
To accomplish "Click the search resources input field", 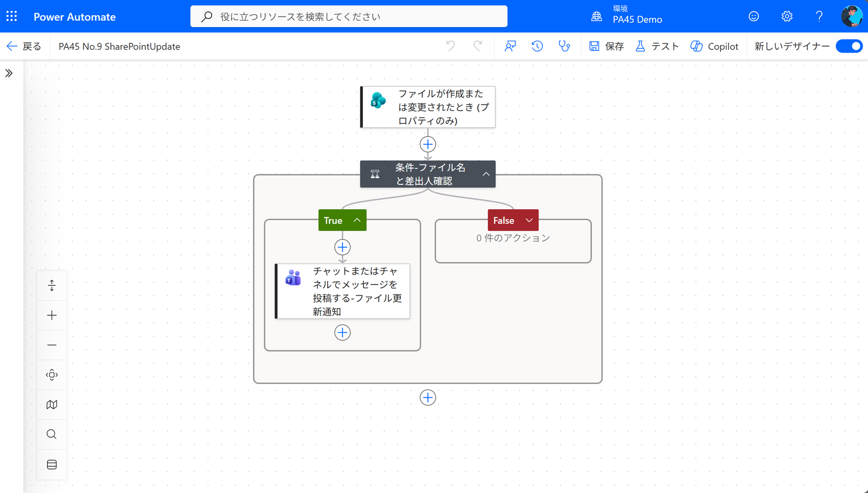I will pos(349,16).
